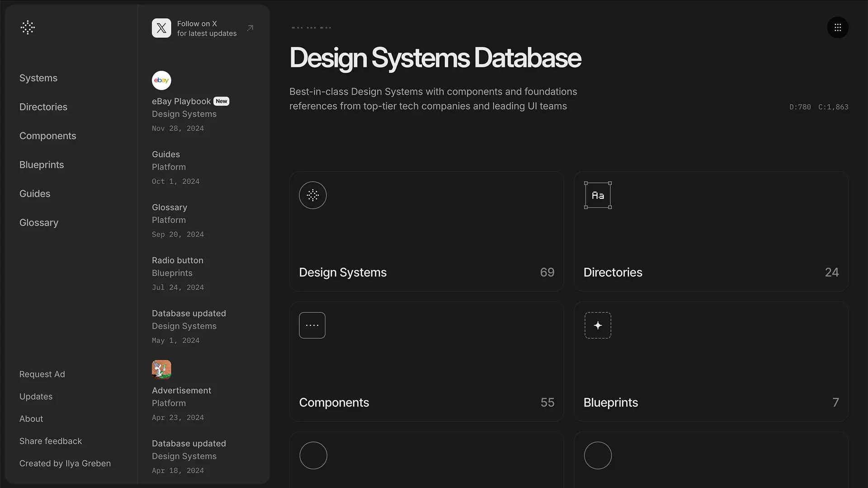Image resolution: width=868 pixels, height=488 pixels.
Task: Open the Share feedback link
Action: (x=51, y=441)
